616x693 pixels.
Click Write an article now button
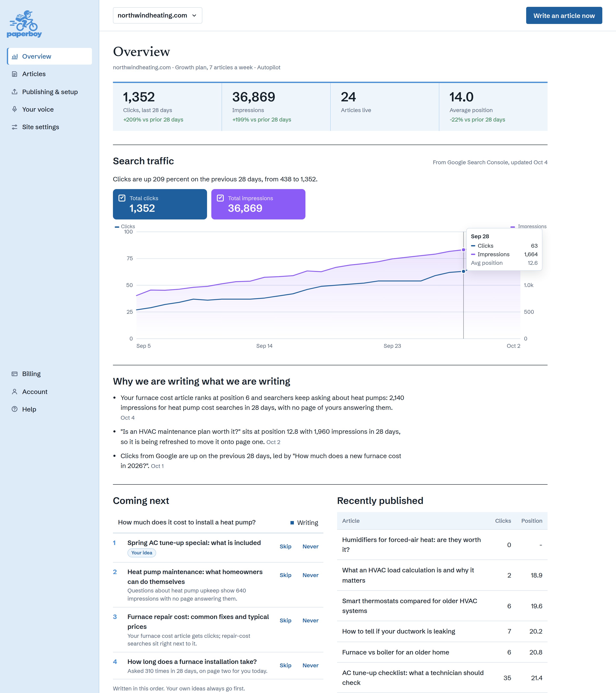pyautogui.click(x=564, y=15)
